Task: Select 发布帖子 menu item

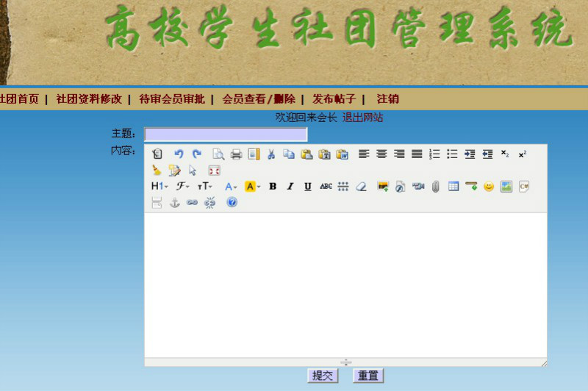Action: [x=334, y=99]
